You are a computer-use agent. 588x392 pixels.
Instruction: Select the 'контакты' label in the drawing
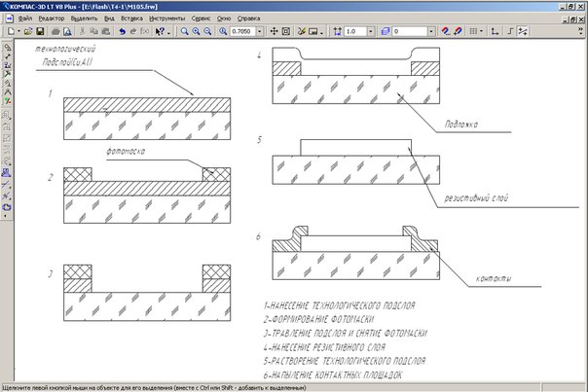coord(494,278)
